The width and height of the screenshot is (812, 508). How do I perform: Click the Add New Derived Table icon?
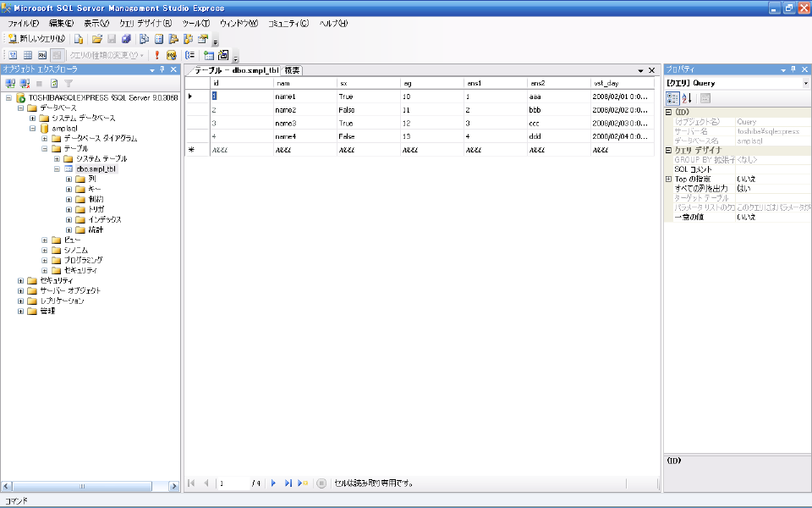click(x=223, y=55)
